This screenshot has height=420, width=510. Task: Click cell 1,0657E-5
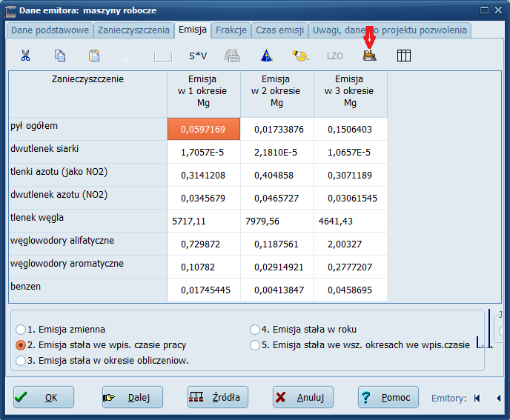tap(351, 152)
